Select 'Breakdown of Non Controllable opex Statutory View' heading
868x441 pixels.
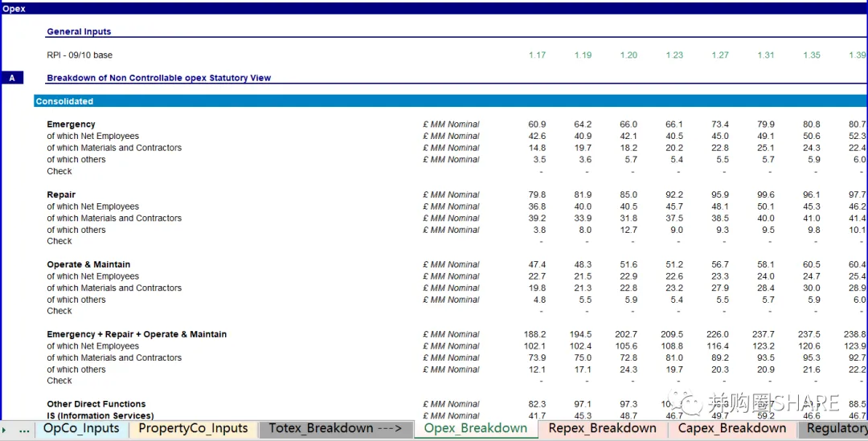click(x=159, y=78)
